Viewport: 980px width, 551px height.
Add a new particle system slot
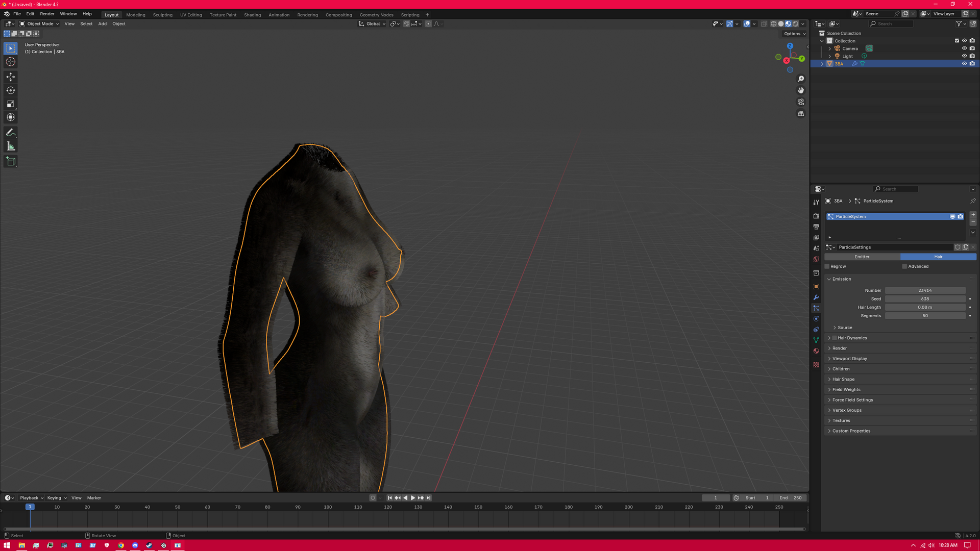tap(973, 215)
